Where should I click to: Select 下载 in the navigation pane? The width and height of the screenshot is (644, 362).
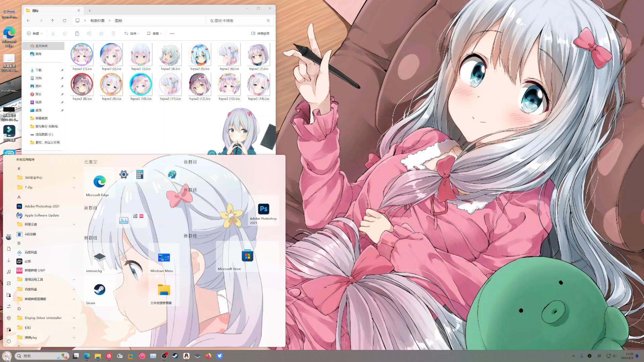tap(38, 70)
